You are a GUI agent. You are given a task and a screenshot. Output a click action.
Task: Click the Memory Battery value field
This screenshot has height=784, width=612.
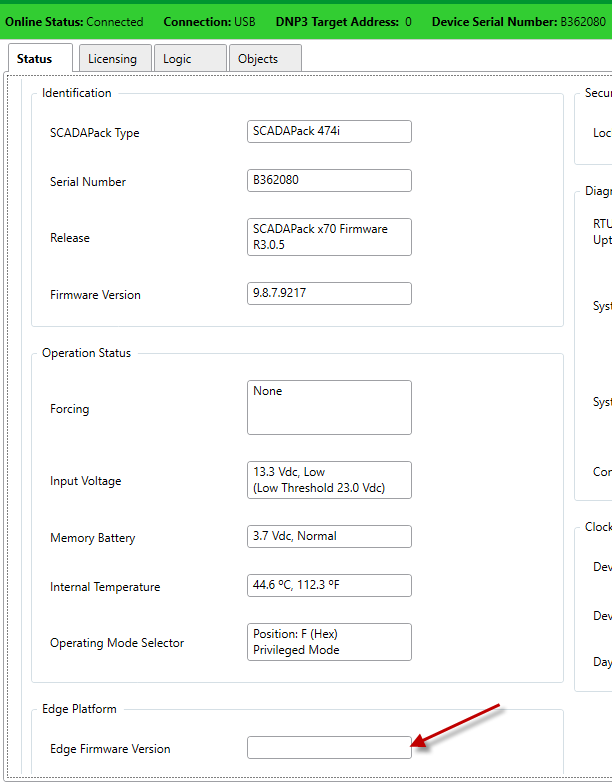click(330, 536)
